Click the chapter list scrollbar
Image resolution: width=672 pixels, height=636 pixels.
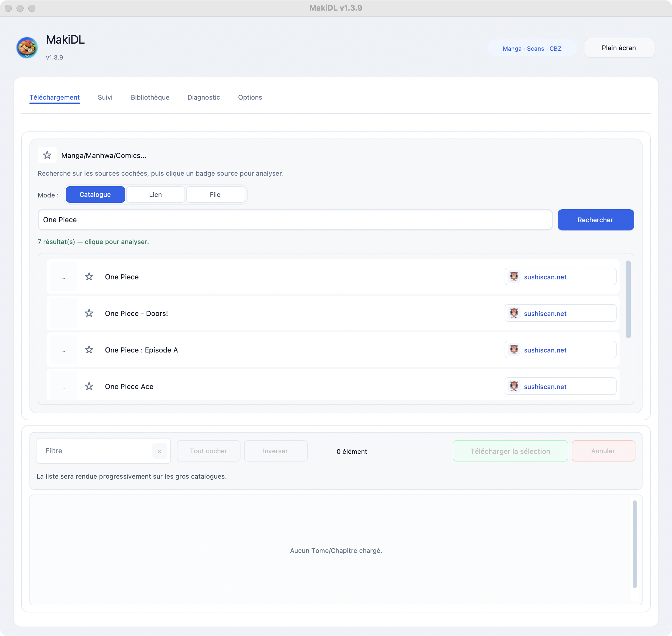pyautogui.click(x=635, y=544)
